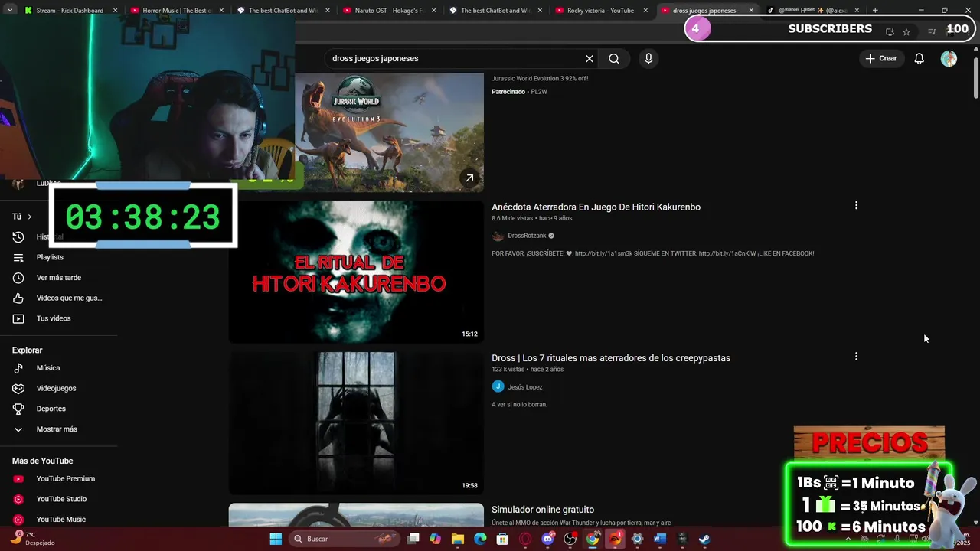Click the Windows taskbar Buscar search box
Image resolution: width=980 pixels, height=551 pixels.
[x=345, y=539]
